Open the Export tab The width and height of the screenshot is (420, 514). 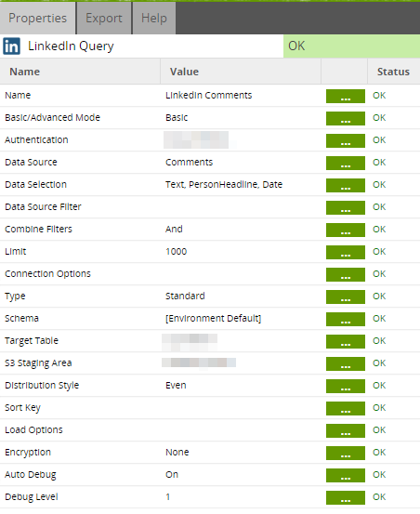pyautogui.click(x=104, y=18)
